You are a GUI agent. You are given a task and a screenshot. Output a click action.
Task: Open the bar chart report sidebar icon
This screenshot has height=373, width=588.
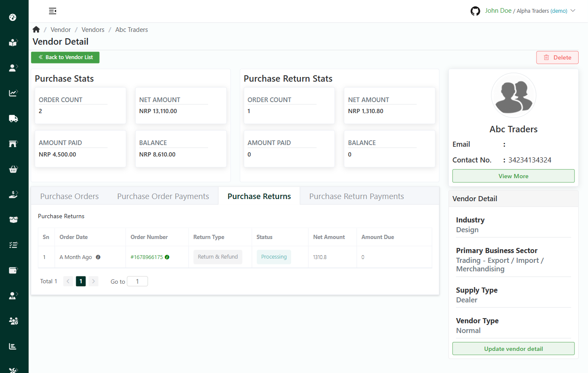pos(13,346)
